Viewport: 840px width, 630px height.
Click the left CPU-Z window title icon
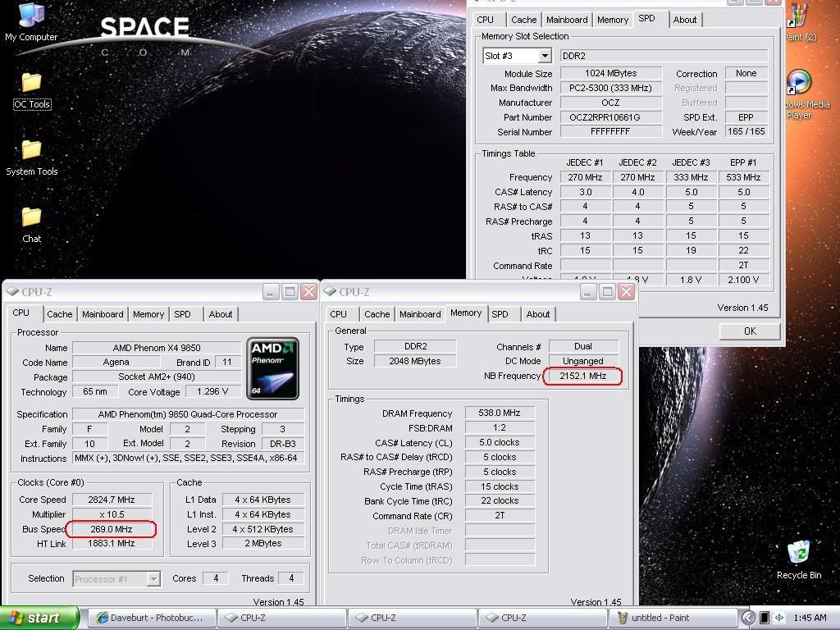point(11,291)
